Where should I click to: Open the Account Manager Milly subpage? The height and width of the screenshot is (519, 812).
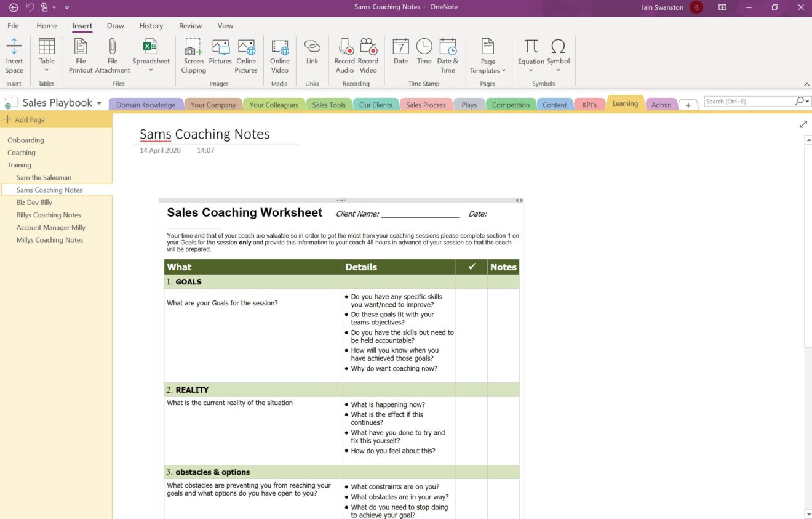(x=50, y=228)
